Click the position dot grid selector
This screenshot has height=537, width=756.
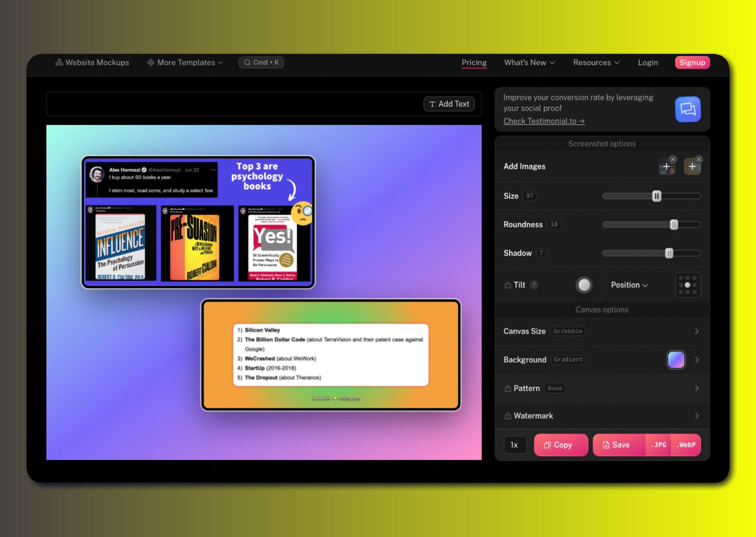pos(688,285)
